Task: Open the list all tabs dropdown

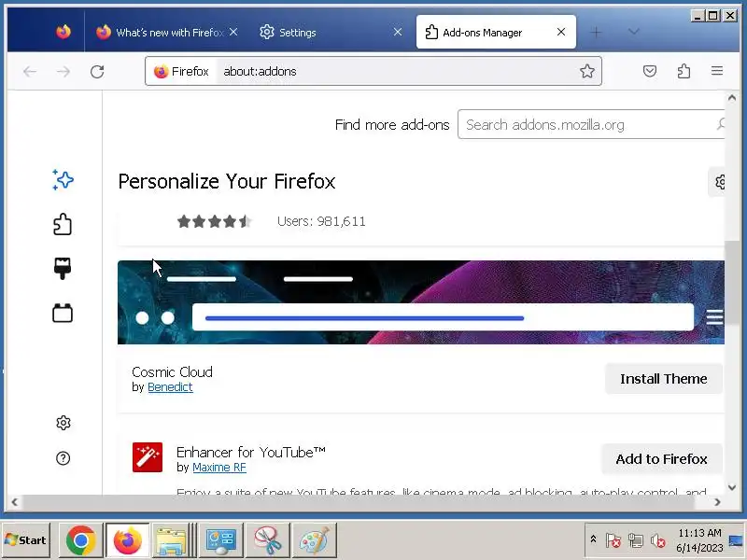Action: pos(633,32)
